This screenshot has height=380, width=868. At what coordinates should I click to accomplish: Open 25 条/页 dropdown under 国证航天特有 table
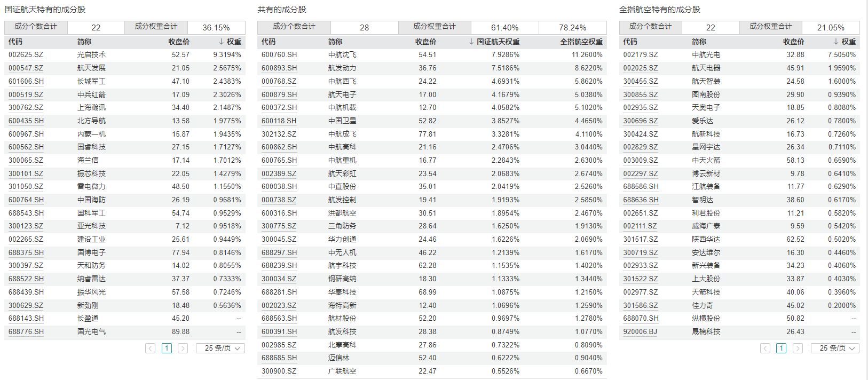(220, 349)
